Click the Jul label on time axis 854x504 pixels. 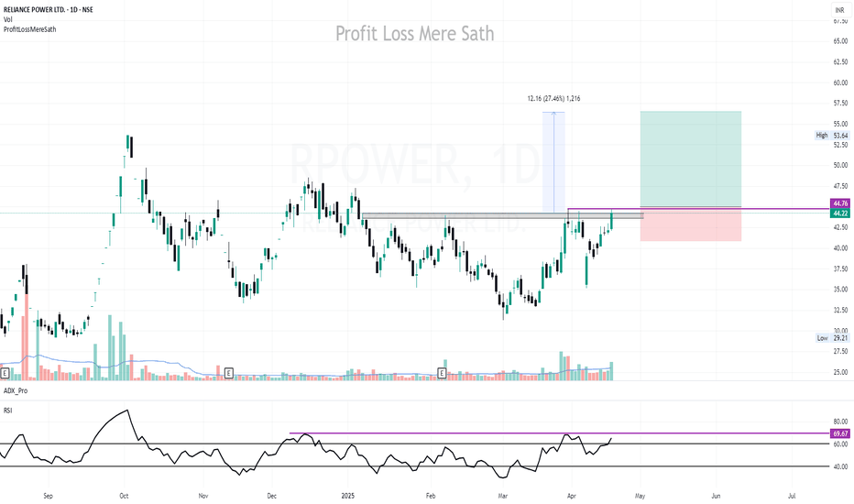[792, 496]
